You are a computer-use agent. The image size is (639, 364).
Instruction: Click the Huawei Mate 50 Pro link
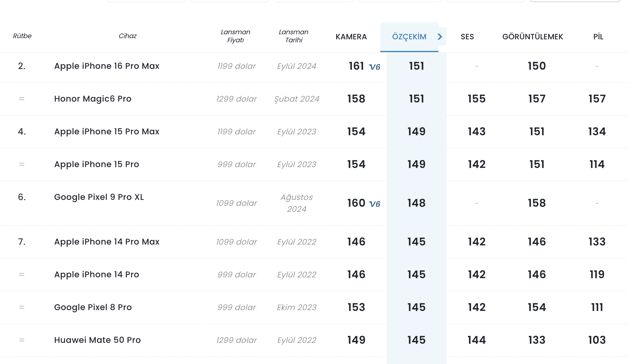click(97, 340)
